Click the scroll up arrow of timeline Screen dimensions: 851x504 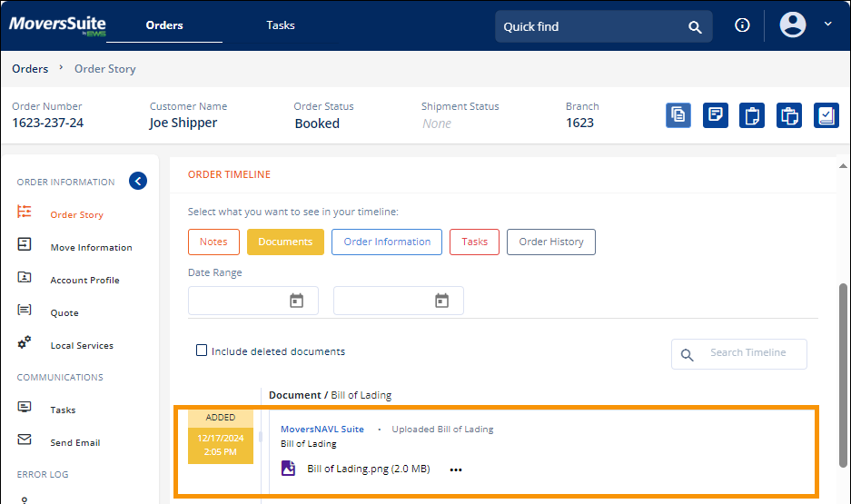coord(843,166)
